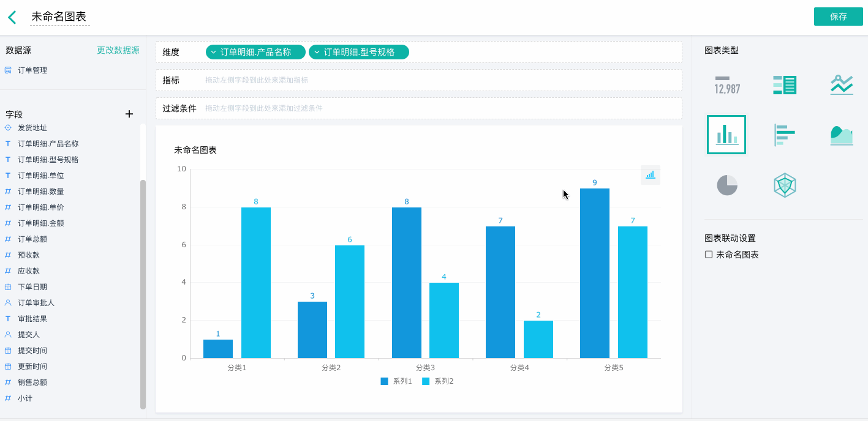Viewport: 868px width, 421px height.
Task: Click the back arrow icon
Action: click(12, 17)
